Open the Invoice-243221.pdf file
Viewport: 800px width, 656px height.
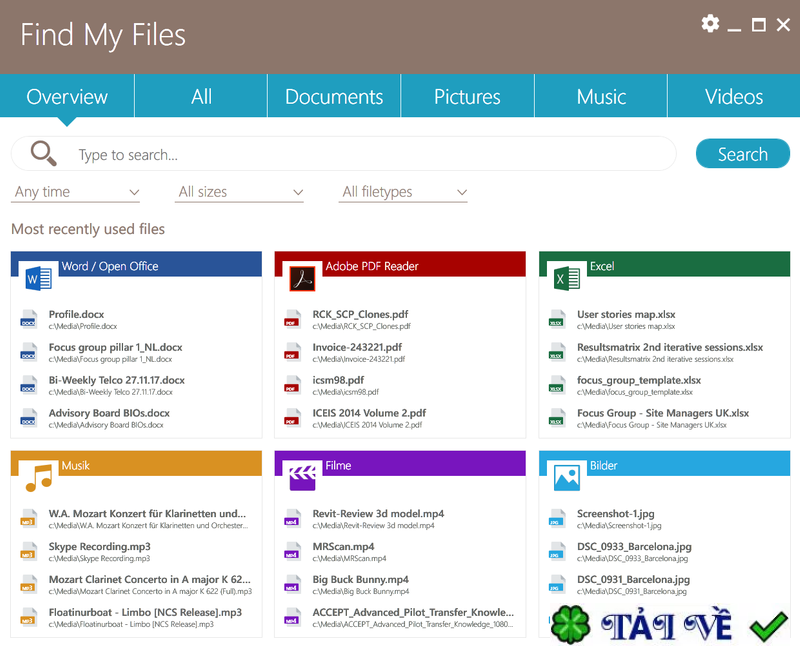pos(343,348)
